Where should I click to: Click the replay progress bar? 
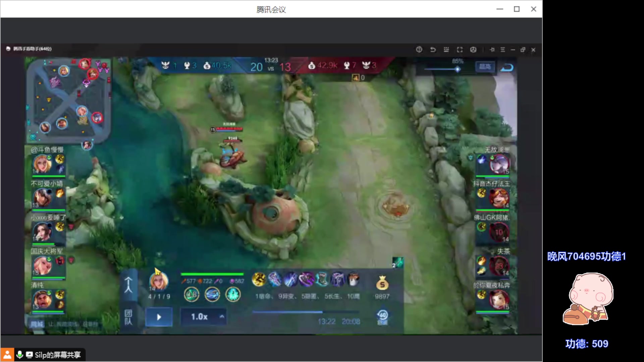point(306,312)
